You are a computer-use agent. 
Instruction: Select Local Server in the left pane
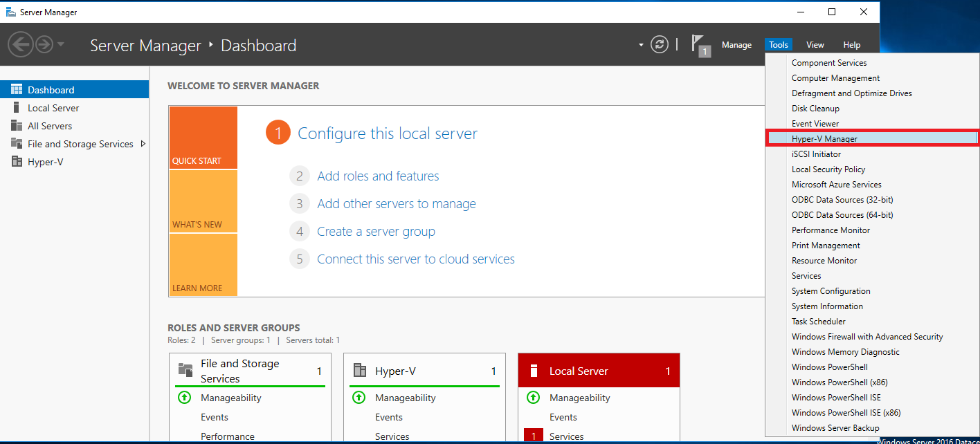click(x=74, y=108)
